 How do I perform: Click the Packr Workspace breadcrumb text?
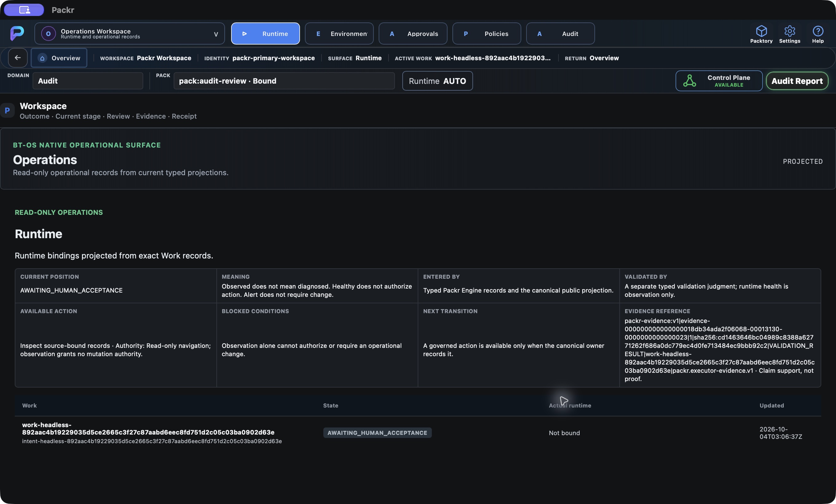tap(164, 58)
